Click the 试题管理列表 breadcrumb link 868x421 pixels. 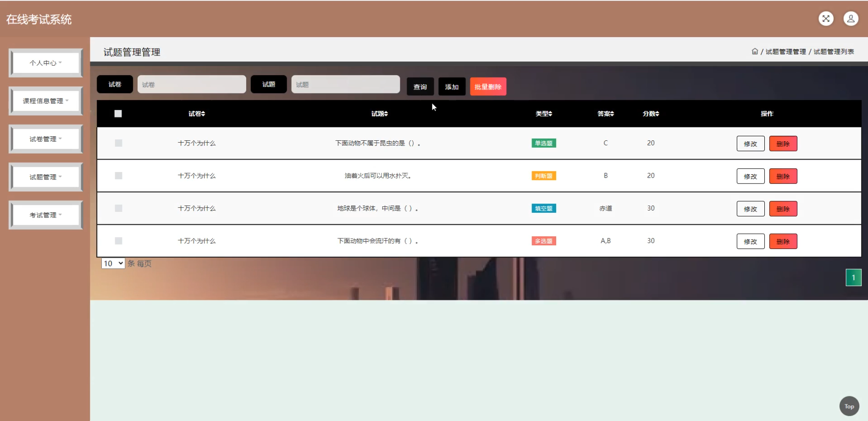834,51
